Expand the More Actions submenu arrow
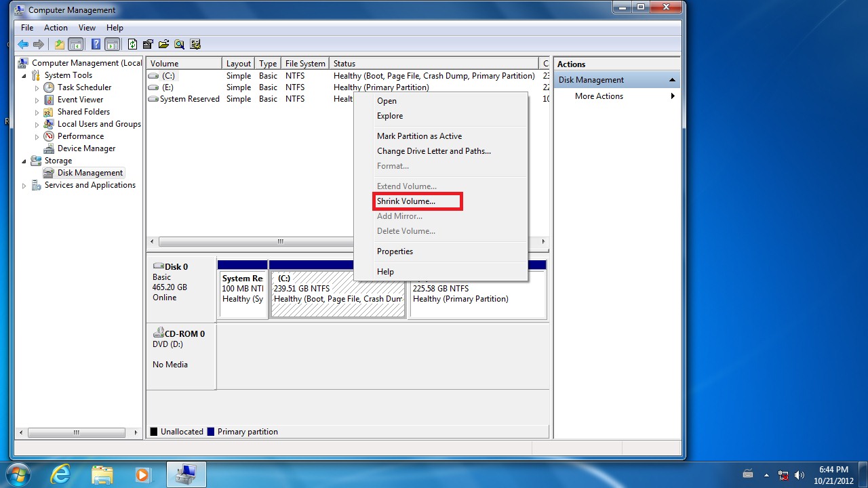 673,96
